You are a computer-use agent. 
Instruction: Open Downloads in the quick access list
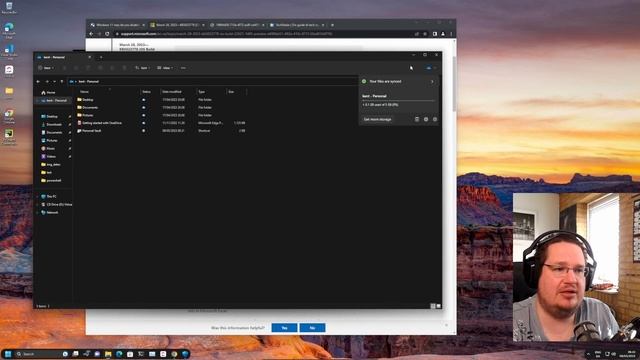coord(53,124)
